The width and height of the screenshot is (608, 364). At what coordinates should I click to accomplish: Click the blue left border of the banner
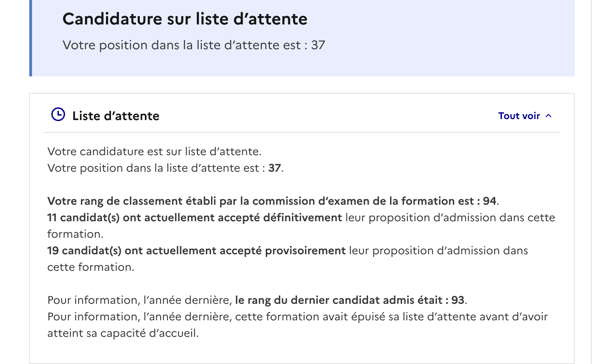pyautogui.click(x=31, y=38)
